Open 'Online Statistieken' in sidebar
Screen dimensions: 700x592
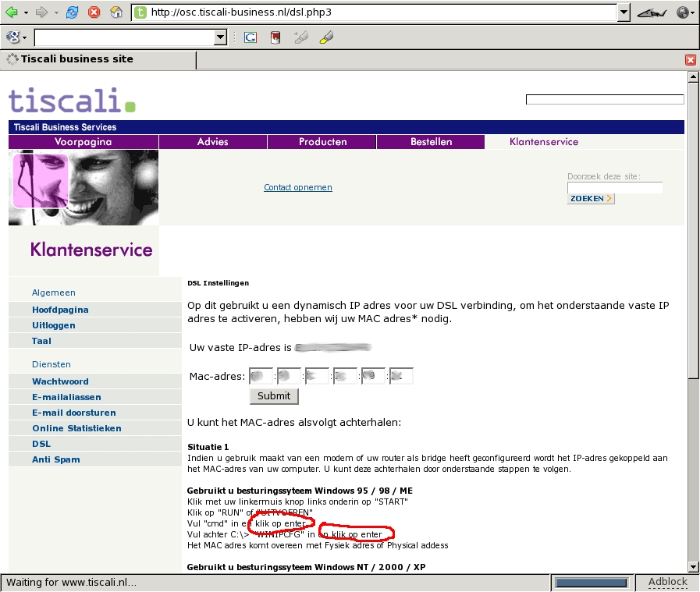[76, 428]
